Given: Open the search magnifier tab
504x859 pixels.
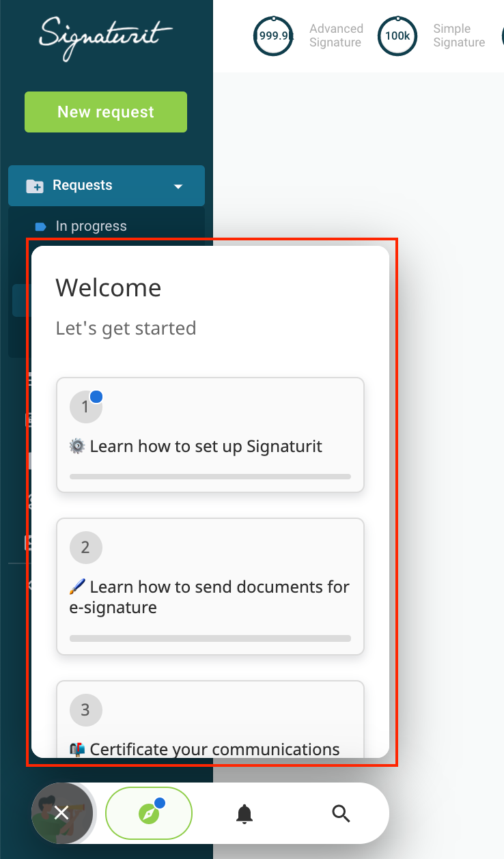Looking at the screenshot, I should click(x=341, y=813).
